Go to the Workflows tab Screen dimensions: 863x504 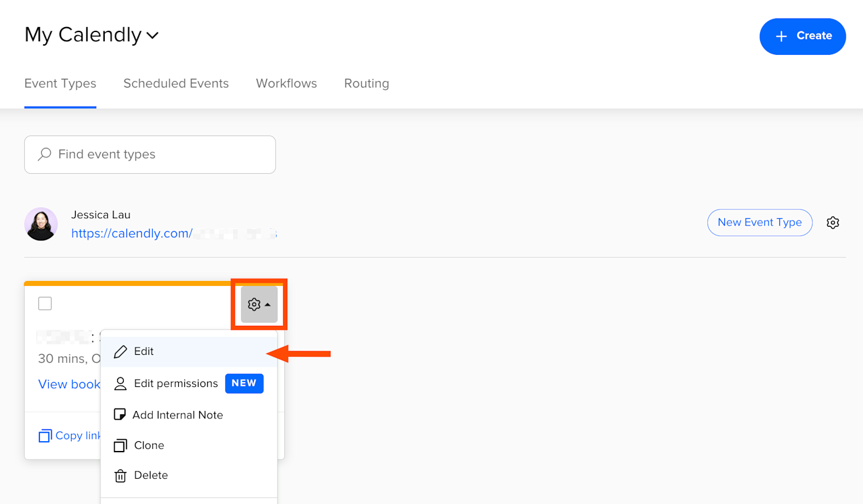[287, 83]
